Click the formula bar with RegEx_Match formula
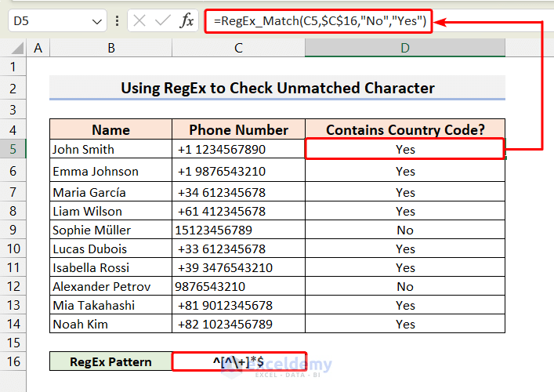The width and height of the screenshot is (554, 392). pyautogui.click(x=318, y=21)
